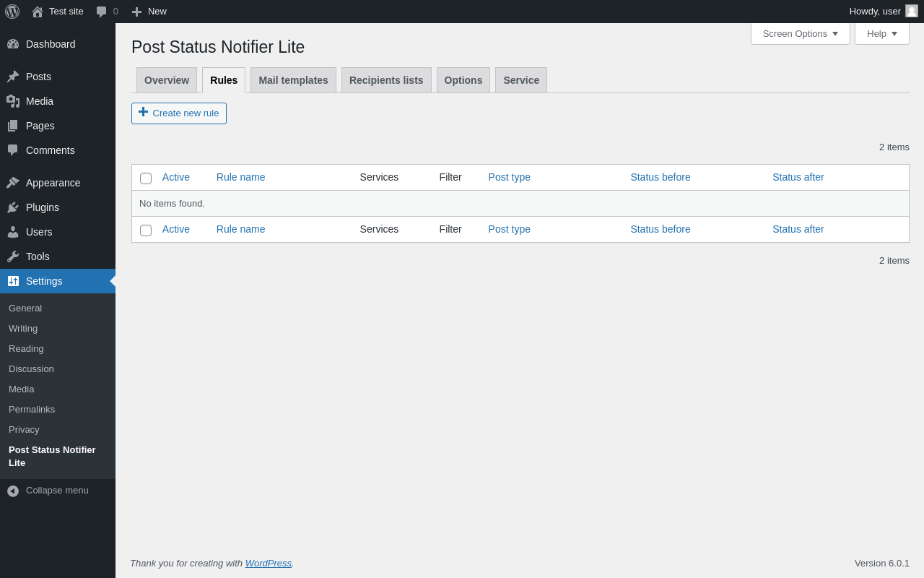Click the New label in admin bar
Viewport: 924px width, 578px height.
157,11
